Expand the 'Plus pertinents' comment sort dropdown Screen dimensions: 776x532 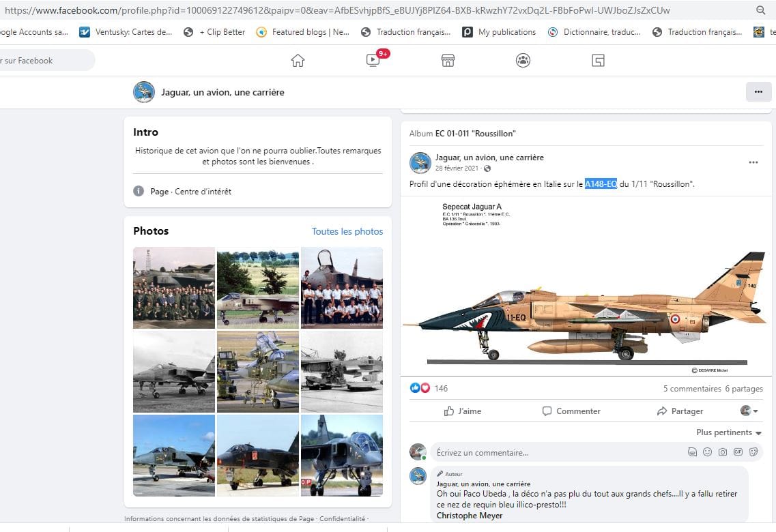[x=729, y=432]
